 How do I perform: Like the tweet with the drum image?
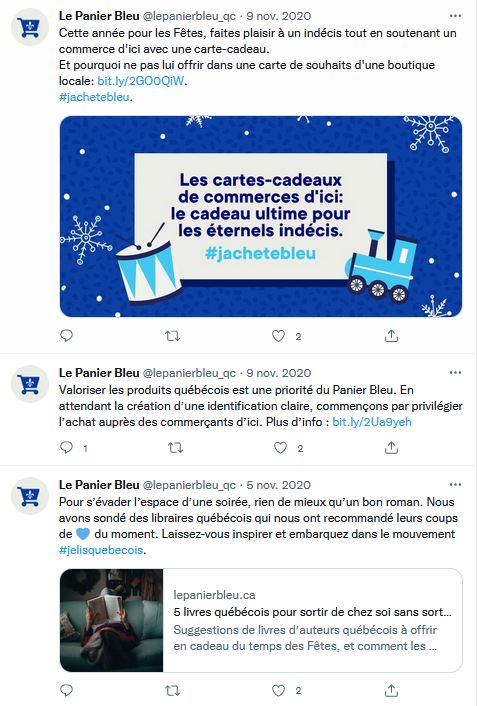[278, 336]
